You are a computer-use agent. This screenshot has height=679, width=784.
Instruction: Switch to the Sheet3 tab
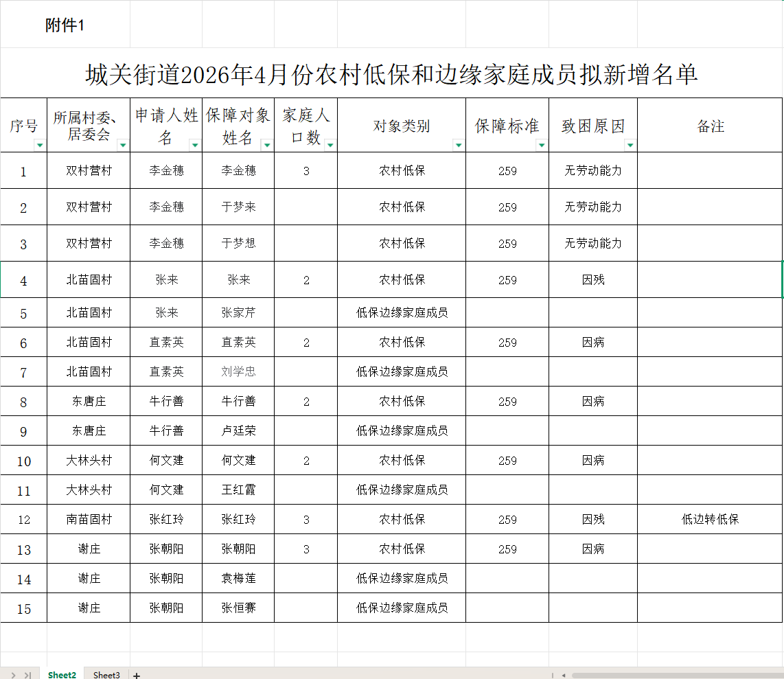(x=106, y=674)
